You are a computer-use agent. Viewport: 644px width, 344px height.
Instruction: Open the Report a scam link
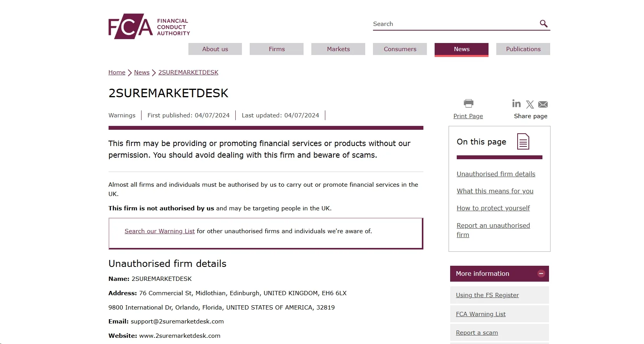tap(477, 333)
